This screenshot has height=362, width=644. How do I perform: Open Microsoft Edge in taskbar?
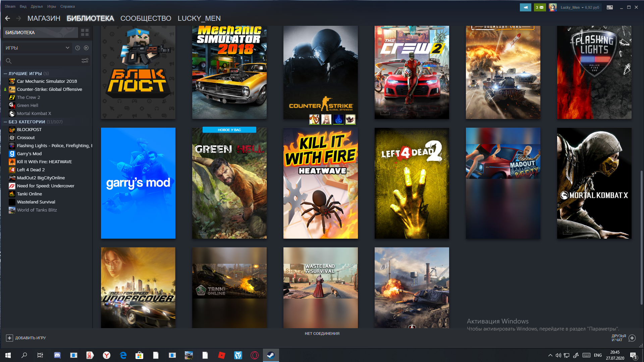123,355
